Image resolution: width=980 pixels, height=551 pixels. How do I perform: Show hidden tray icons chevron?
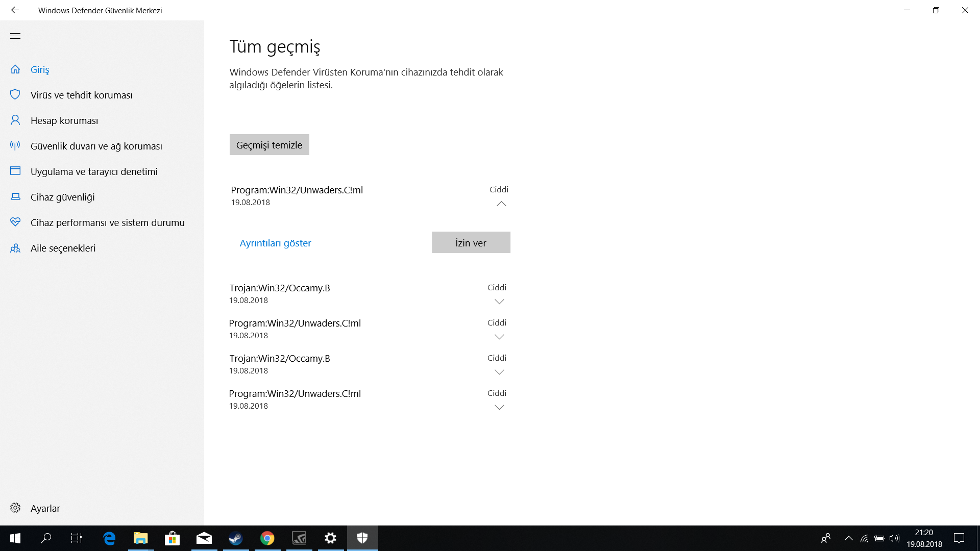[848, 538]
